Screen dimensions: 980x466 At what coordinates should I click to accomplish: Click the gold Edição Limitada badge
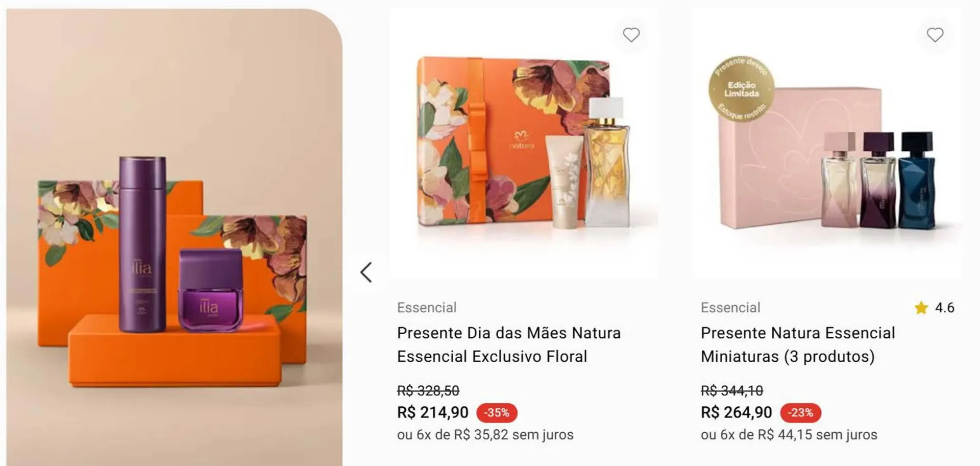coord(741,89)
